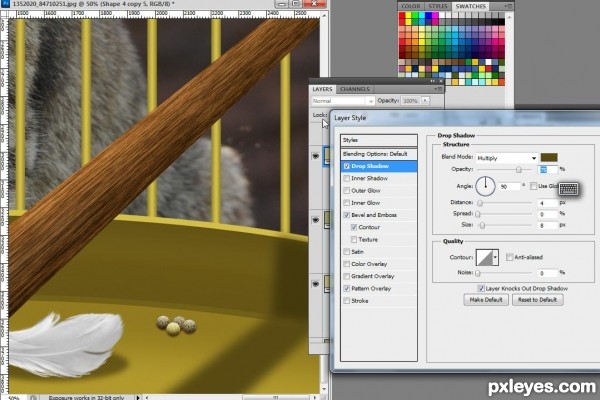Click the Angle value input field
The height and width of the screenshot is (400, 600).
(508, 186)
